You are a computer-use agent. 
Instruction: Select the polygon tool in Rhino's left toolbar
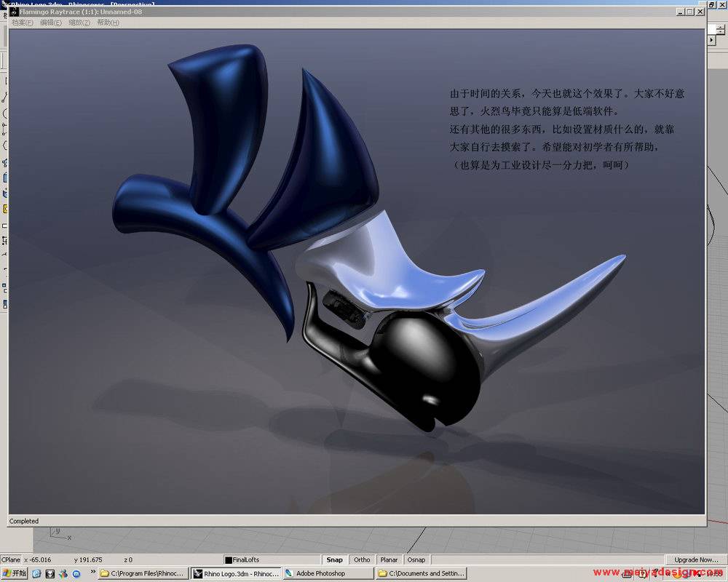pyautogui.click(x=4, y=145)
